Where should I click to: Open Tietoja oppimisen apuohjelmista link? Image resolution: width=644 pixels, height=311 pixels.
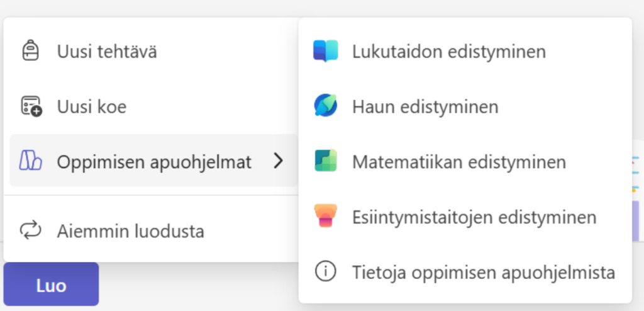pyautogui.click(x=483, y=273)
